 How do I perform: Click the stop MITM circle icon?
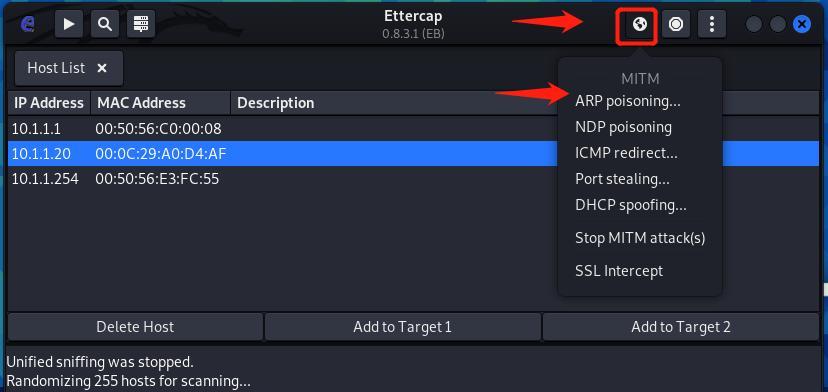(x=676, y=24)
